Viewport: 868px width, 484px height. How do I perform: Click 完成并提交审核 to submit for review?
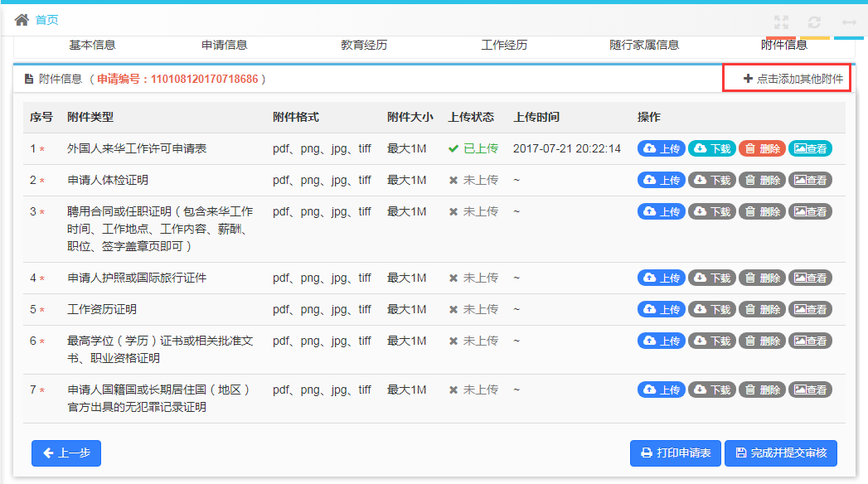click(x=781, y=453)
